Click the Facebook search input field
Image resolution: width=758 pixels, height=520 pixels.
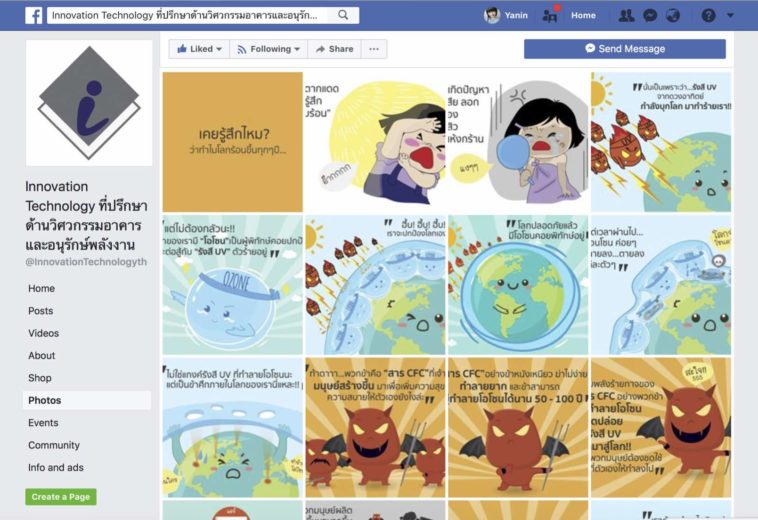coord(188,15)
